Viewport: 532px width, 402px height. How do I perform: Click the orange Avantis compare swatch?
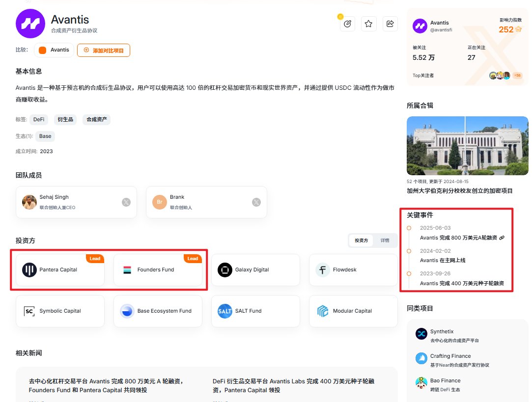pos(42,50)
